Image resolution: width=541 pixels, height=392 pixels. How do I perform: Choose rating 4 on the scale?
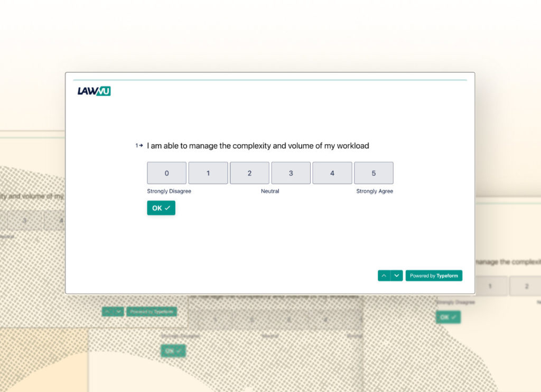[332, 173]
